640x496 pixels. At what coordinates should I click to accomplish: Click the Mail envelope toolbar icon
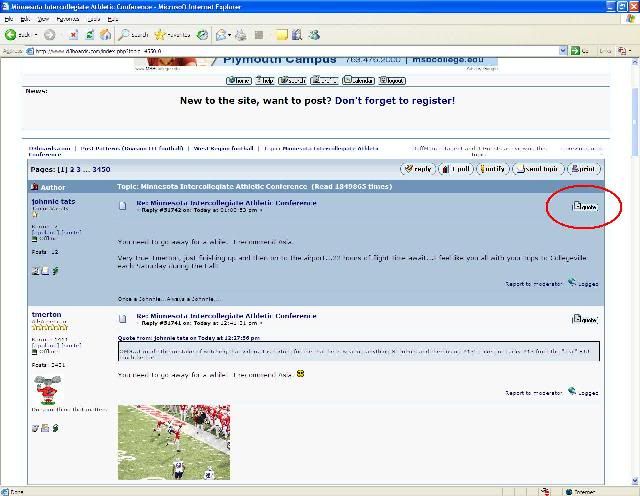pos(221,35)
